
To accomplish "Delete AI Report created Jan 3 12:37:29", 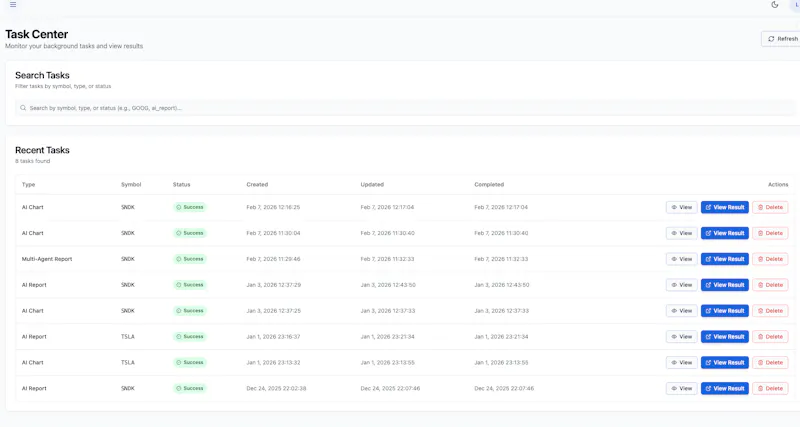I will point(770,285).
